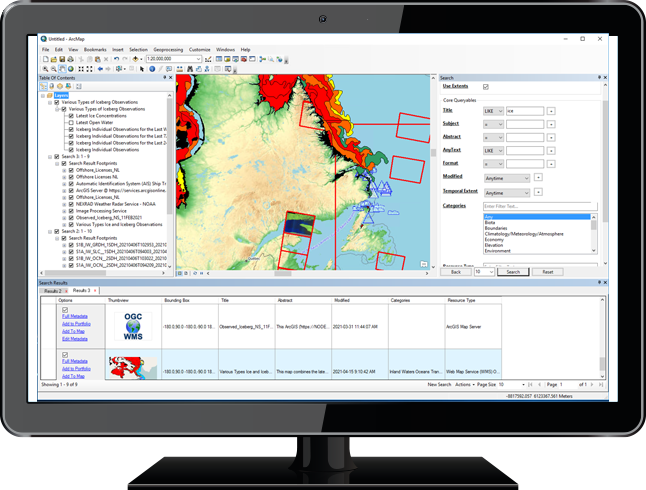The image size is (646, 490).
Task: Toggle Search 2: 1 - 10 group checkbox
Action: pyautogui.click(x=57, y=231)
